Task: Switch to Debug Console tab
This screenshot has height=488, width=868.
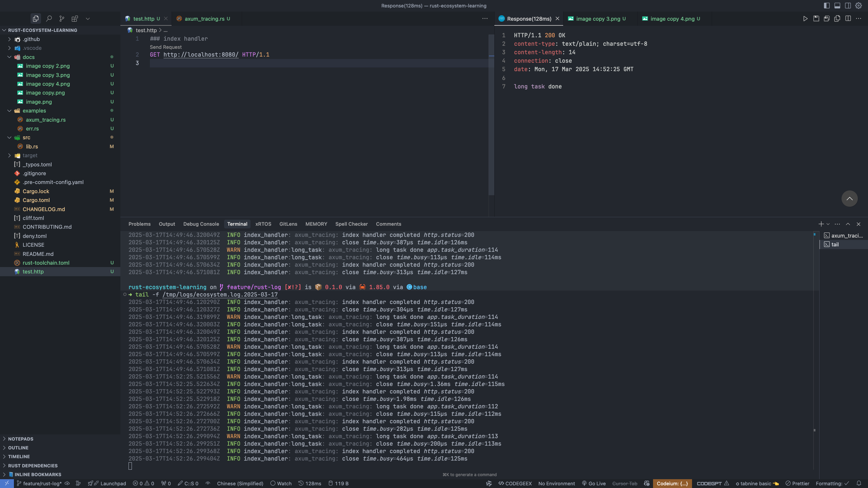Action: click(201, 224)
